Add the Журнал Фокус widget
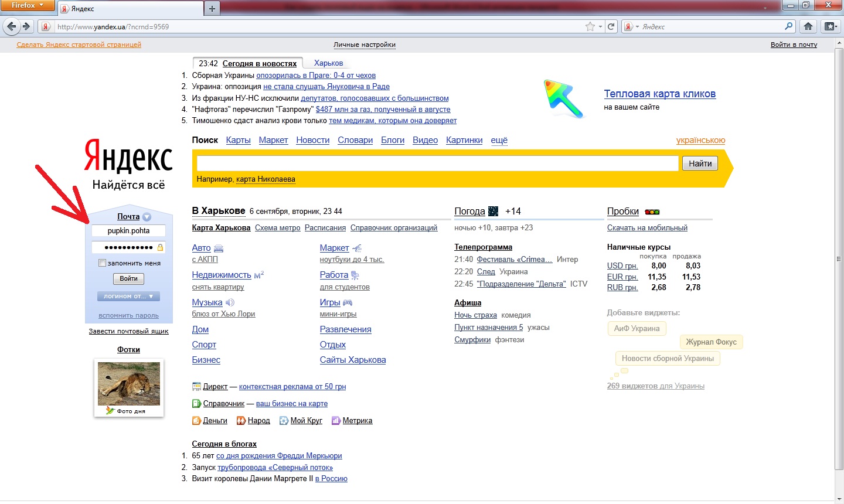Screen dimensions: 844x504 [x=711, y=342]
